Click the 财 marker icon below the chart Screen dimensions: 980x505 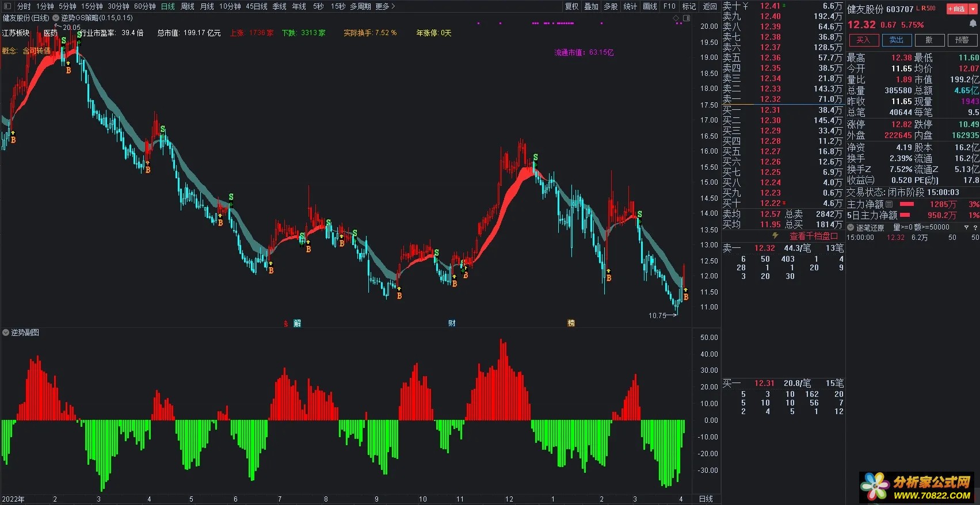pyautogui.click(x=452, y=323)
